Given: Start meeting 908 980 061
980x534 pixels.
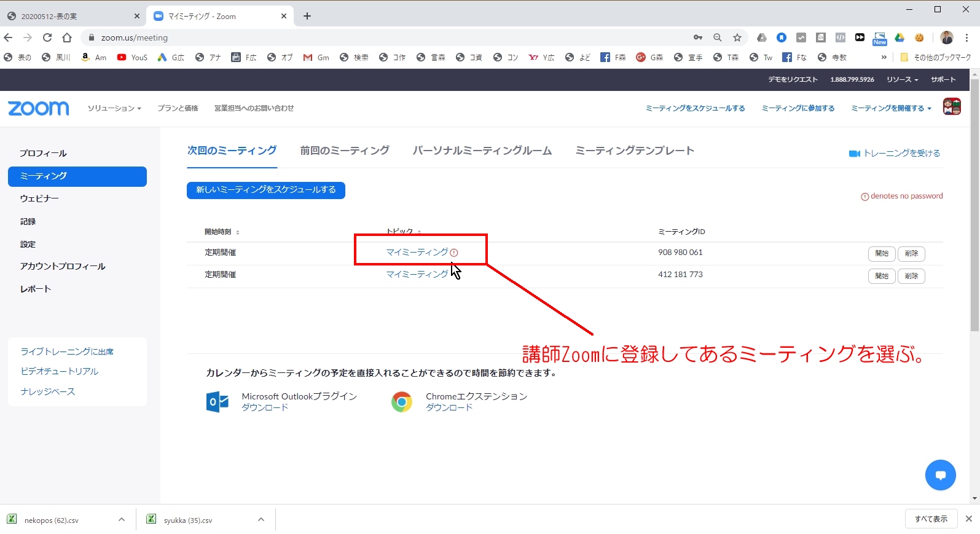Looking at the screenshot, I should (x=882, y=253).
